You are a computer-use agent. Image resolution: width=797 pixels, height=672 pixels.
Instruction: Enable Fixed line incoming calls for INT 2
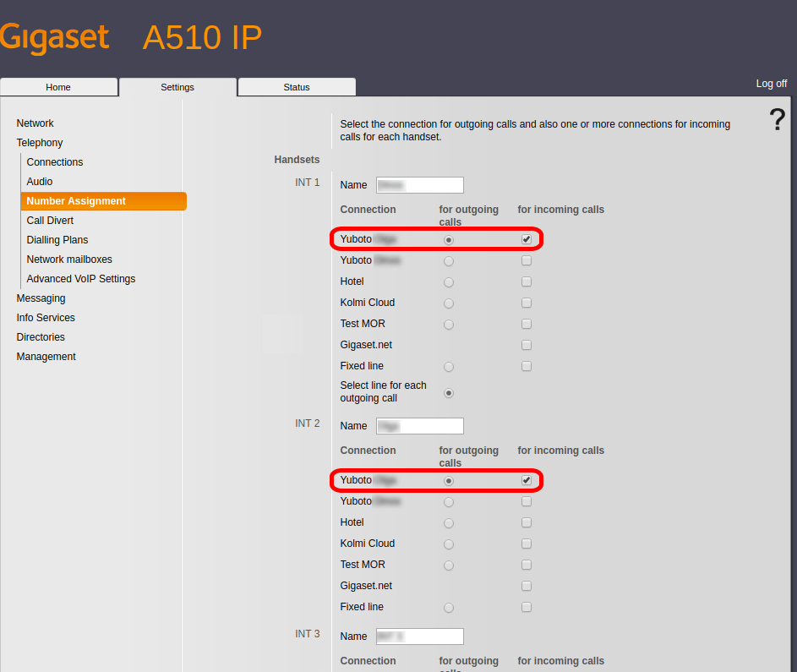coord(526,607)
